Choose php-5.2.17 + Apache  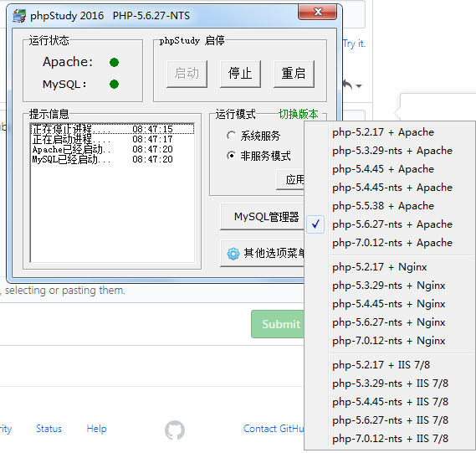click(x=390, y=132)
